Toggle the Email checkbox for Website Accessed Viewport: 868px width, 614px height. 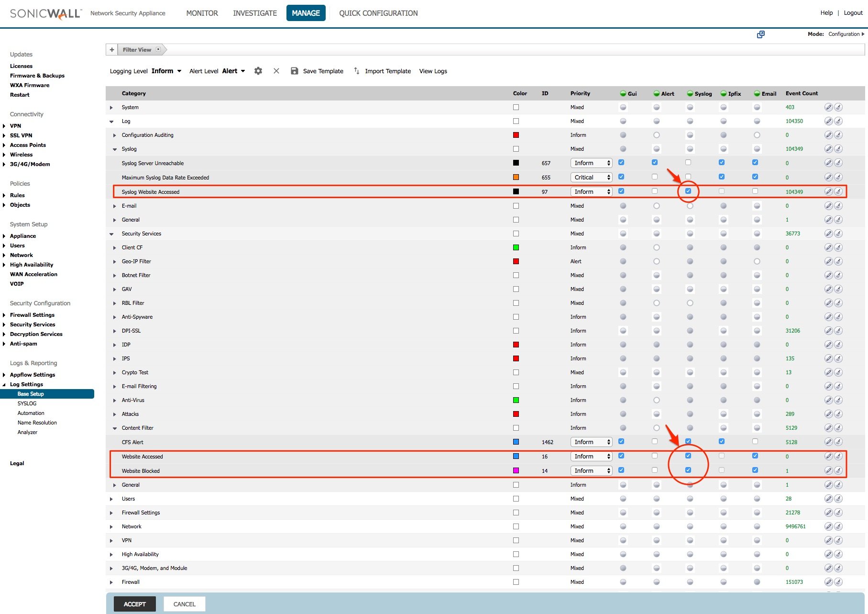(755, 456)
